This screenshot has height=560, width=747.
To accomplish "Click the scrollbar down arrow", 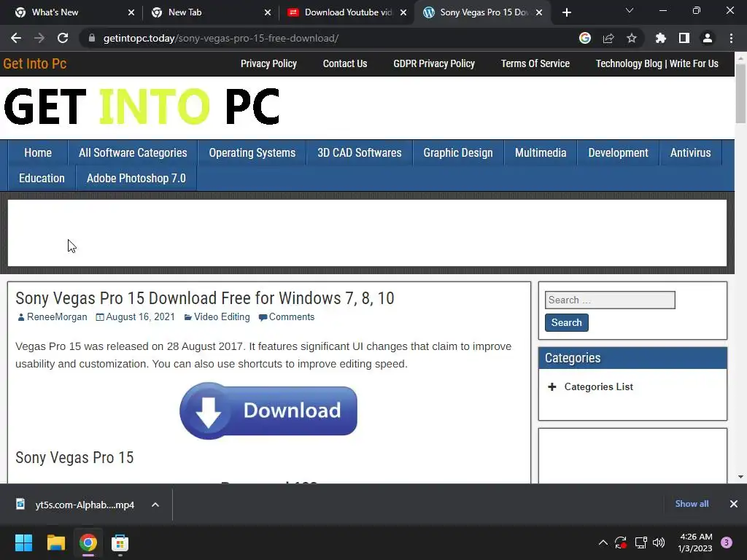I will click(x=740, y=477).
